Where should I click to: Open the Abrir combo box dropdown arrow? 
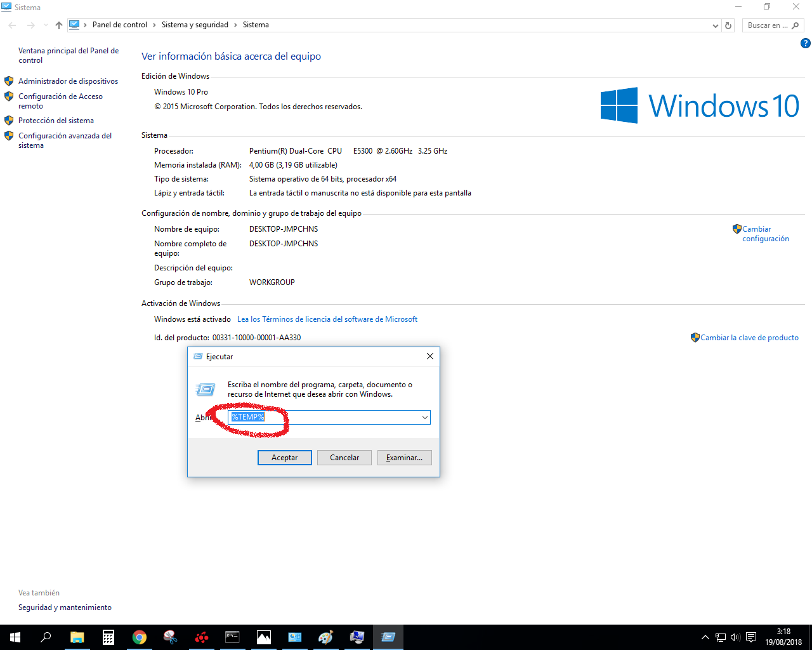point(424,417)
